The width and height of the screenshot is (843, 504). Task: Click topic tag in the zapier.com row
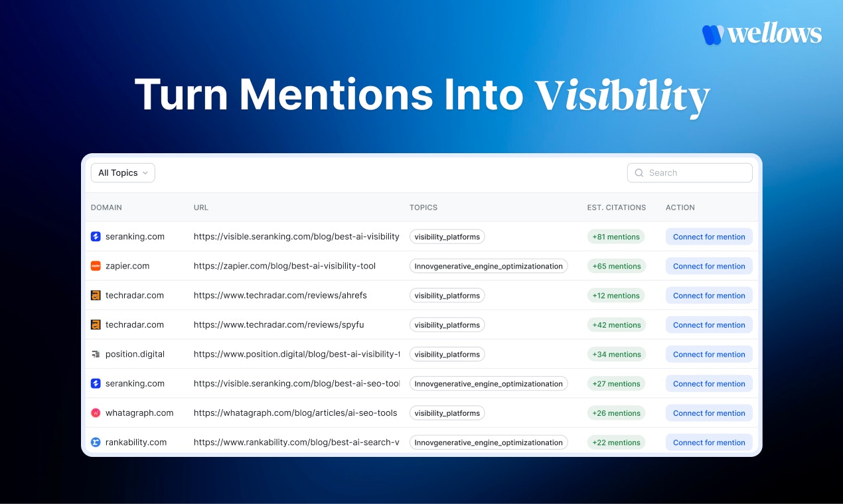click(x=489, y=266)
